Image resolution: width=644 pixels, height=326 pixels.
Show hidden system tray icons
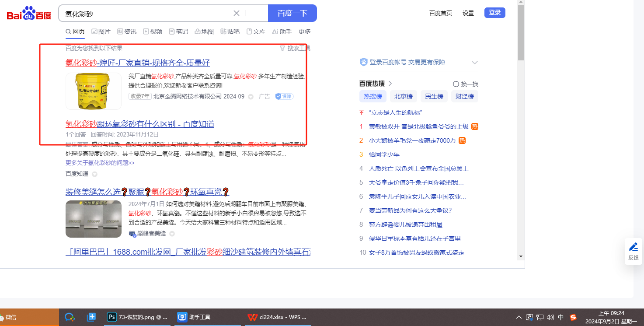coord(519,317)
